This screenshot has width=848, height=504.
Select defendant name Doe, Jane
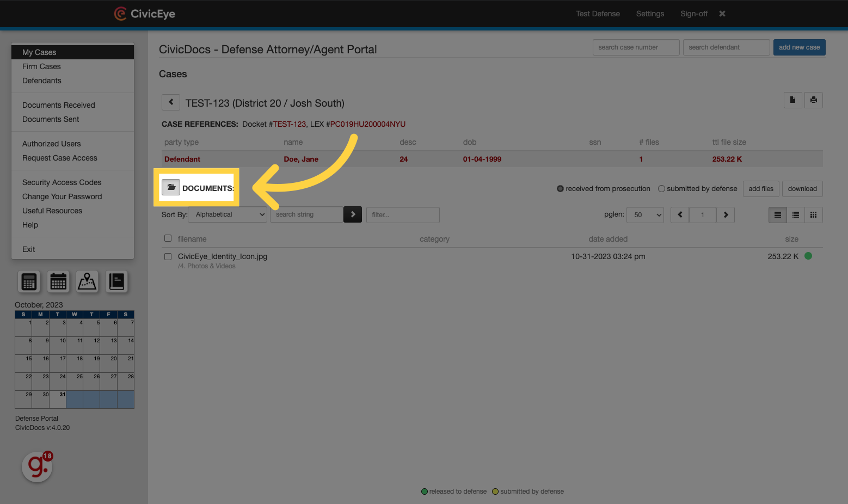click(x=301, y=159)
